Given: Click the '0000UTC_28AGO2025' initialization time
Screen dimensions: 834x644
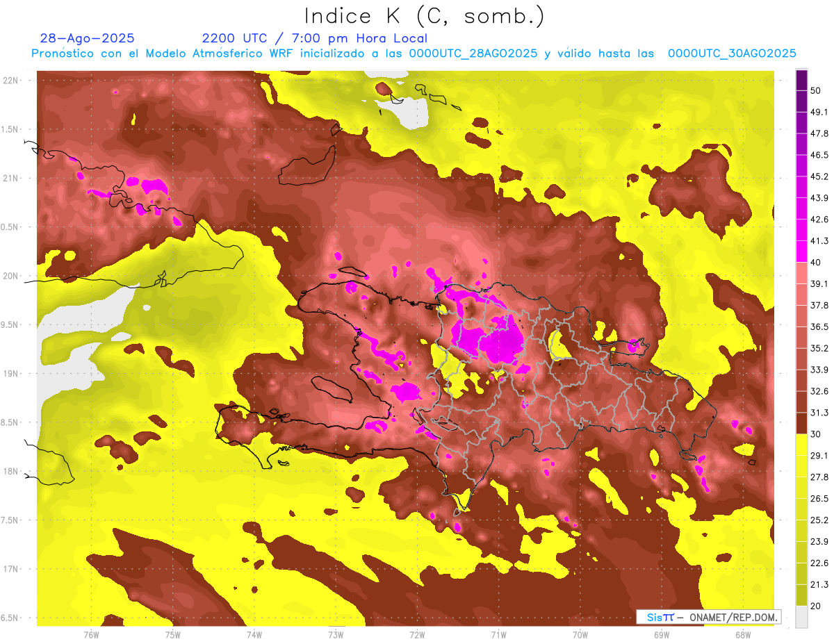Looking at the screenshot, I should coord(473,53).
